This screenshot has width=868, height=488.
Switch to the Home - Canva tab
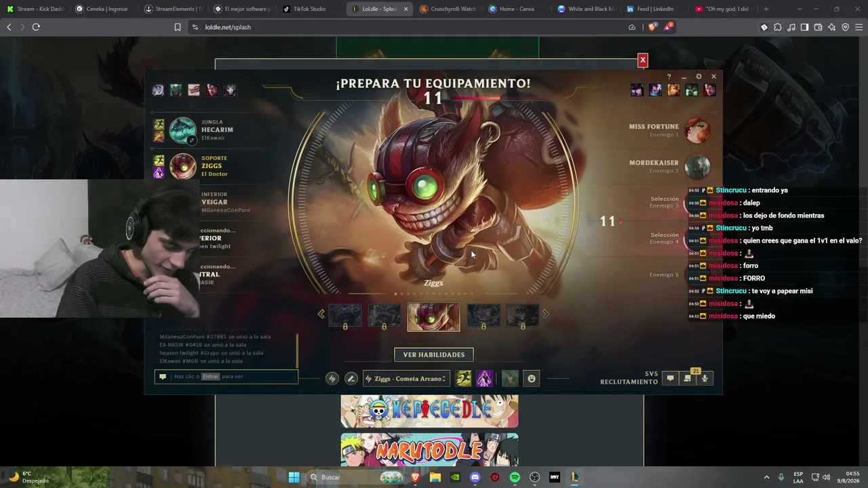[516, 9]
